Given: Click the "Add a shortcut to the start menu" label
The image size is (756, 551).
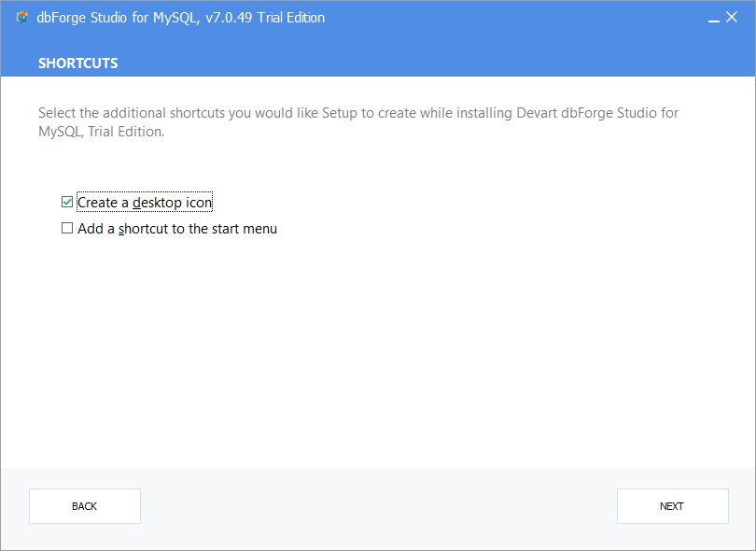Looking at the screenshot, I should [177, 229].
